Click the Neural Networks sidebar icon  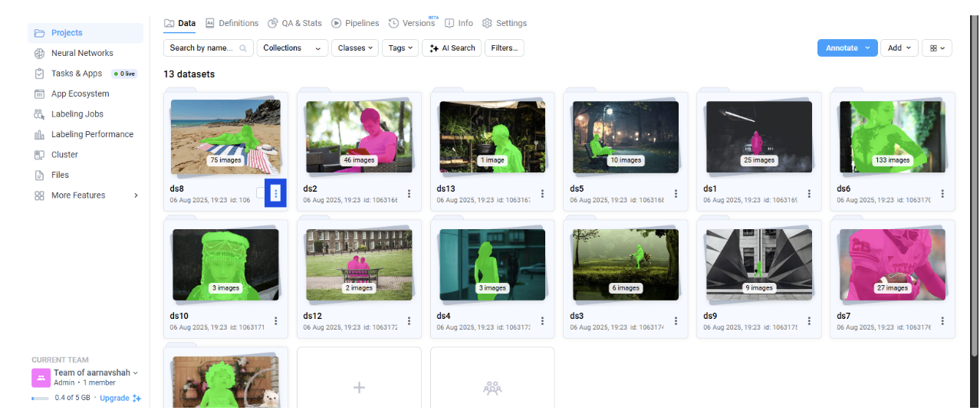coord(39,54)
